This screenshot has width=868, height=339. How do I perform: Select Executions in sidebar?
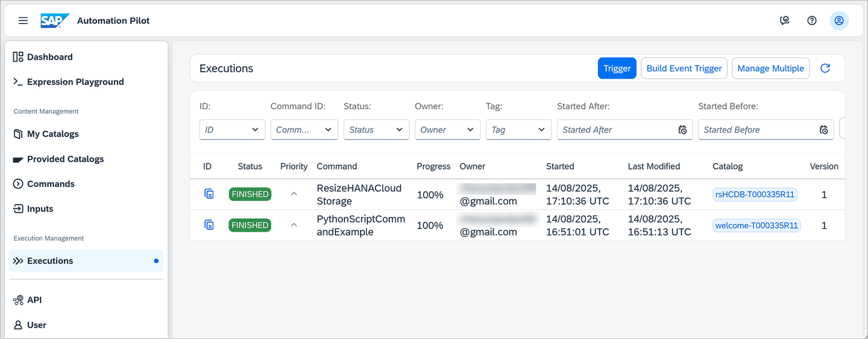[x=86, y=261]
